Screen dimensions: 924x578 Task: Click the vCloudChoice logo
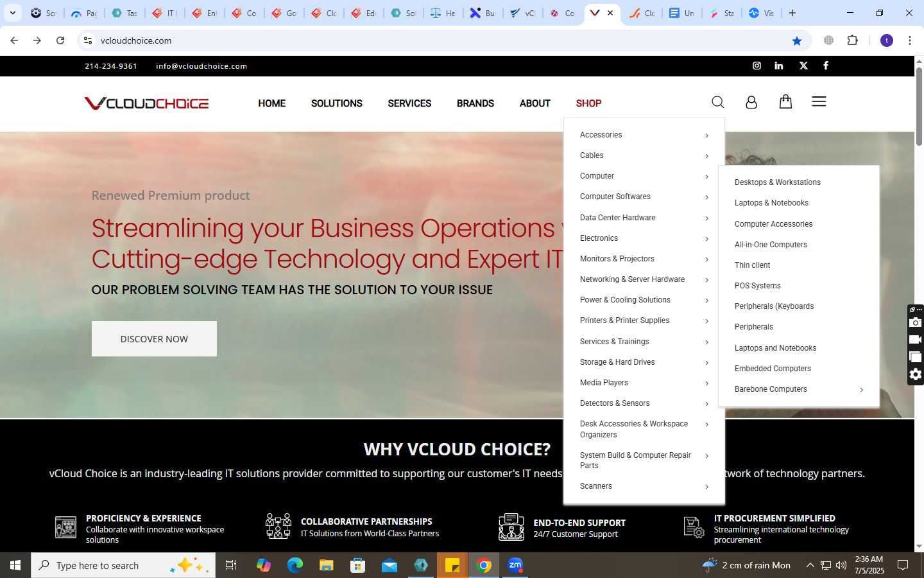coord(146,103)
